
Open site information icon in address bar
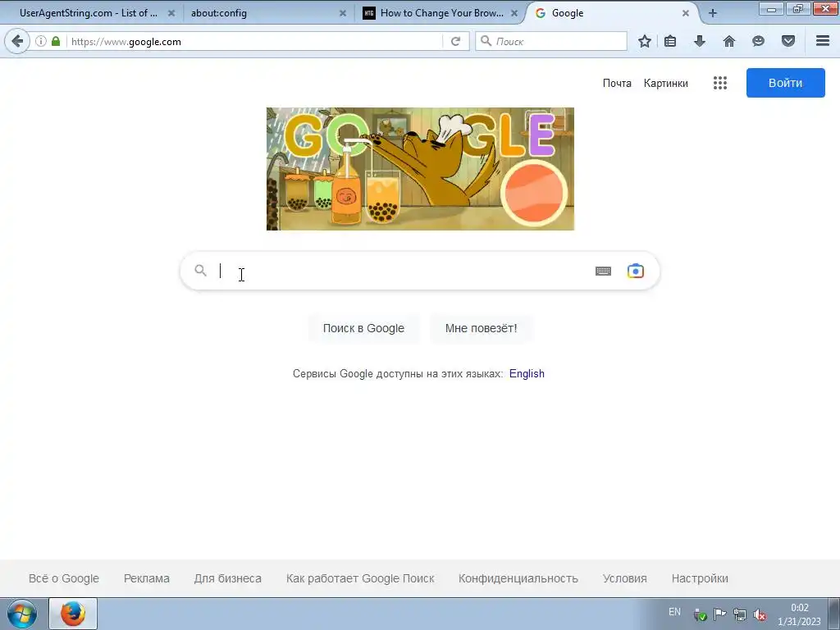tap(41, 41)
